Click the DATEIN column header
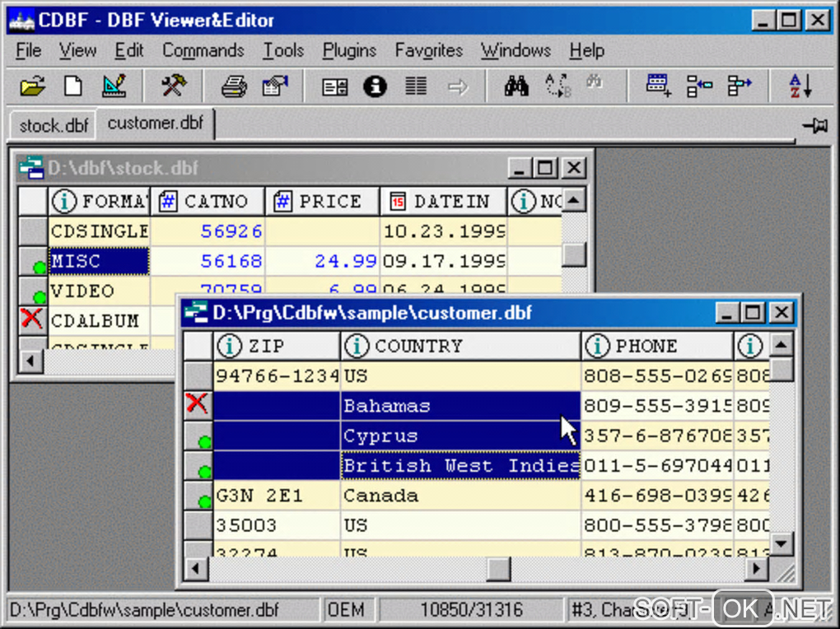Viewport: 840px width, 629px height. tap(444, 202)
